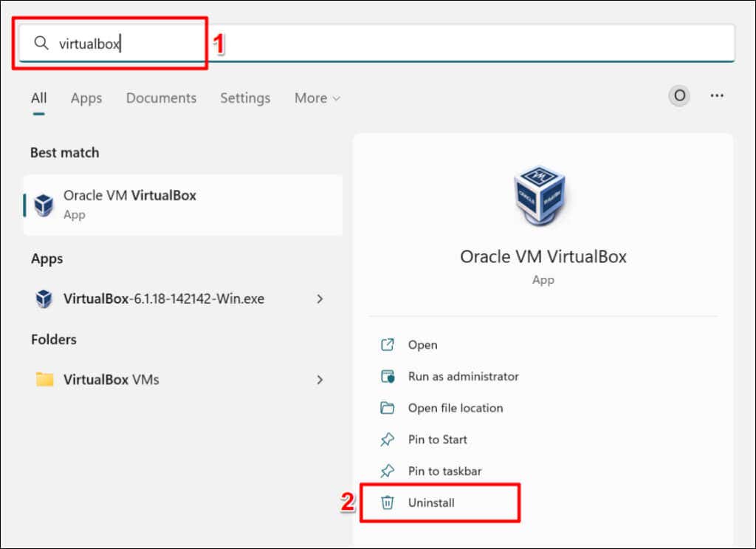This screenshot has width=756, height=549.
Task: Switch to the Apps tab
Action: pyautogui.click(x=86, y=98)
